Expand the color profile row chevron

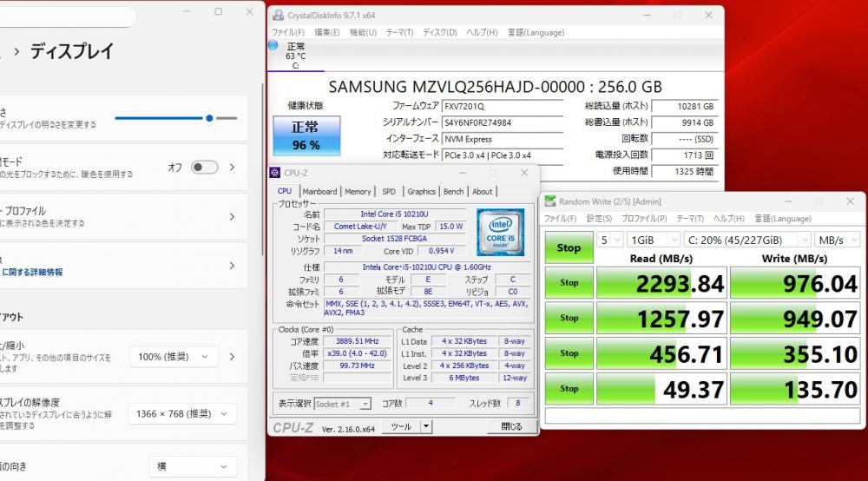232,216
